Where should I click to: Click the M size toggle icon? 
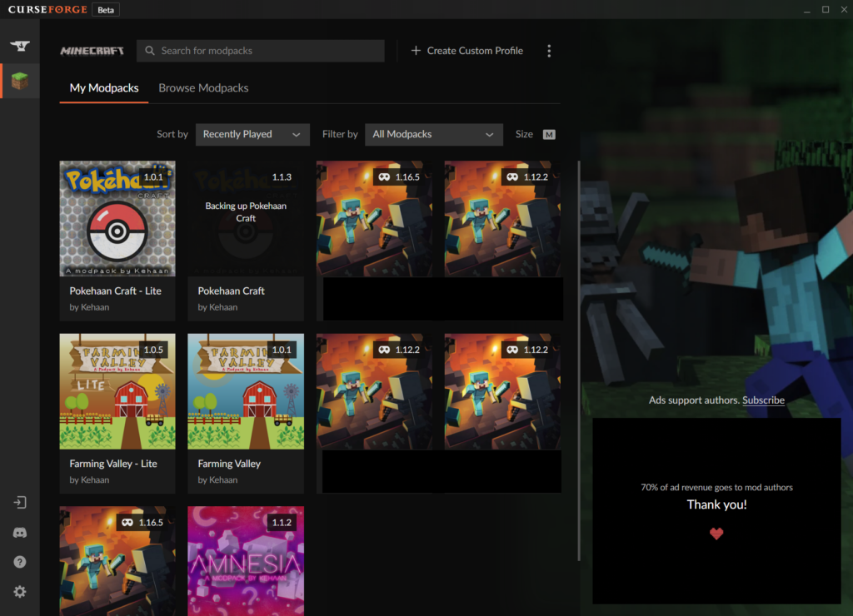(550, 134)
